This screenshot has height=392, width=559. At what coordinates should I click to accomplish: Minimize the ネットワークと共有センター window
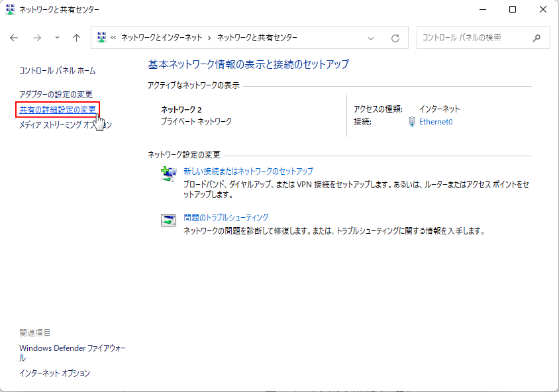(x=483, y=9)
